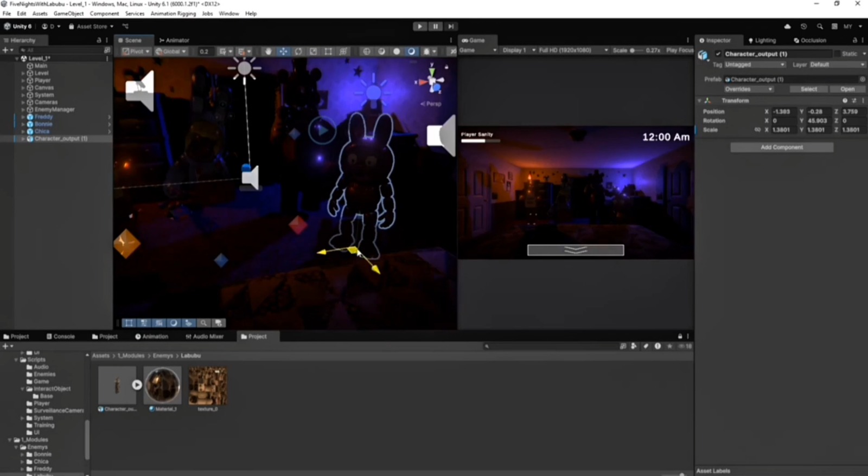Click the sun directional light gizmo
Image resolution: width=868 pixels, height=476 pixels.
coord(245,68)
